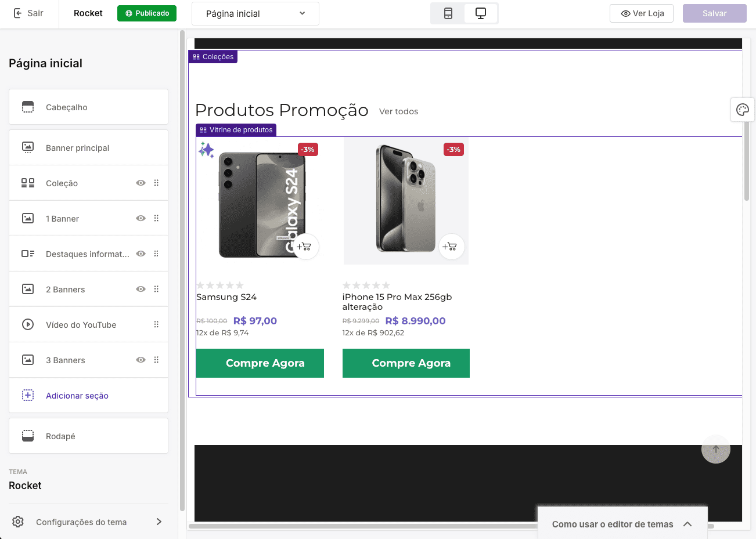Hide the 2 Banners section
This screenshot has width=756, height=539.
coord(141,289)
